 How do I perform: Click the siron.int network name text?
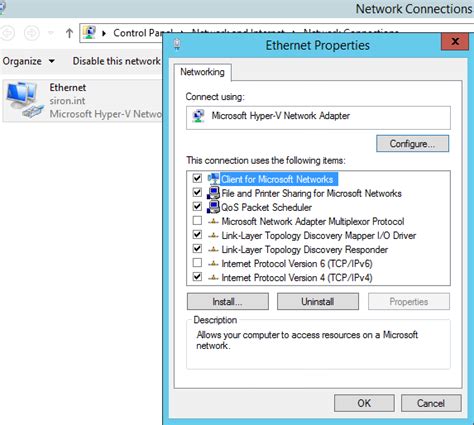(x=67, y=101)
